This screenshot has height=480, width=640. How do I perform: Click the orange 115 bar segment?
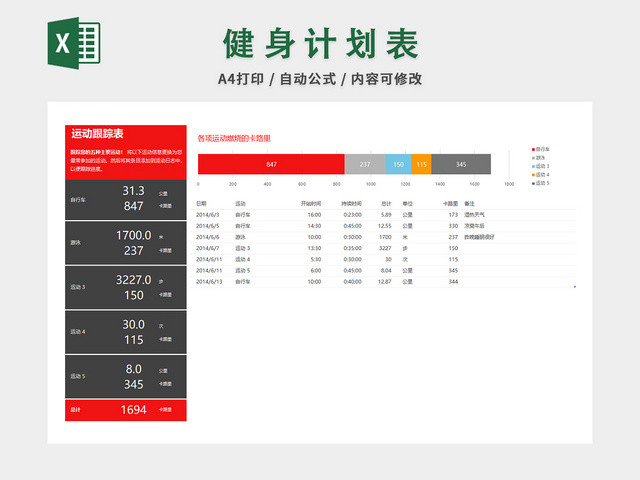coord(421,164)
